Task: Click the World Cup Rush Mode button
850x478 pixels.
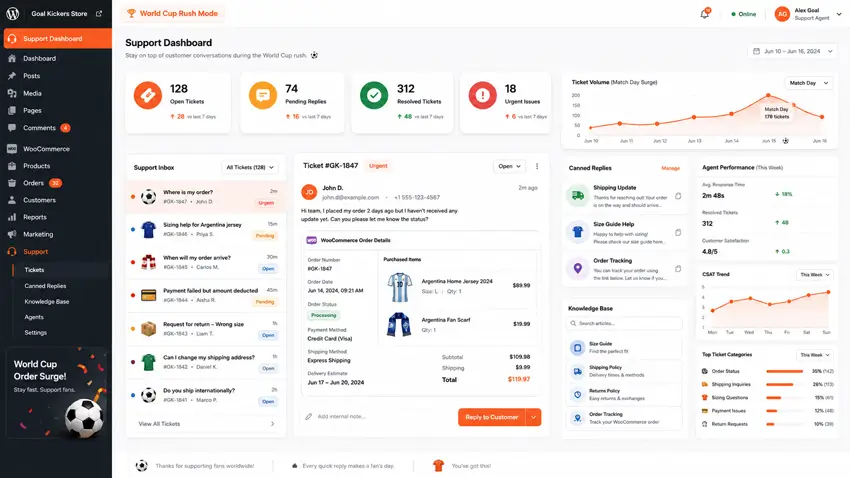Action: 172,14
